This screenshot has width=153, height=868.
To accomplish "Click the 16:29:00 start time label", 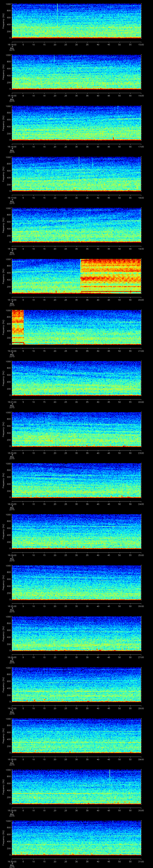I will [x=12, y=810].
